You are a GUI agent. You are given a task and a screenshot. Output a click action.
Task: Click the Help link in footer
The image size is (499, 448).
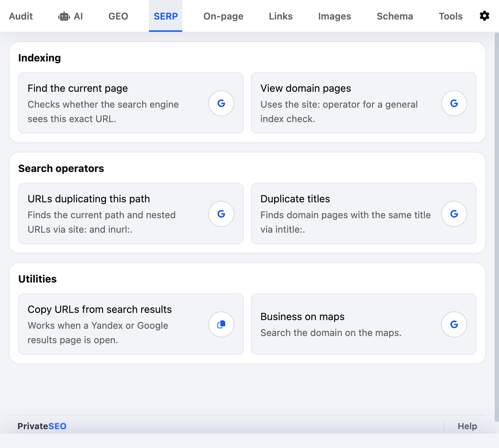click(x=467, y=426)
